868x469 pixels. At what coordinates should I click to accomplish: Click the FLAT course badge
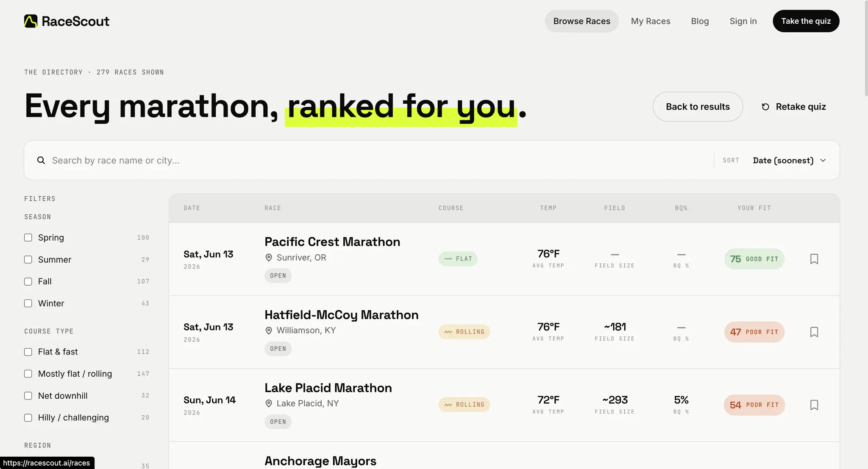tap(458, 259)
